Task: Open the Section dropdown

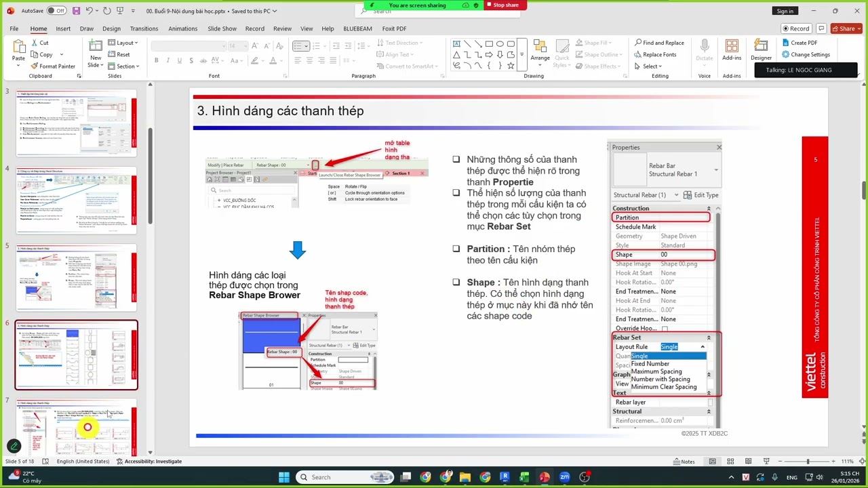Action: point(123,66)
